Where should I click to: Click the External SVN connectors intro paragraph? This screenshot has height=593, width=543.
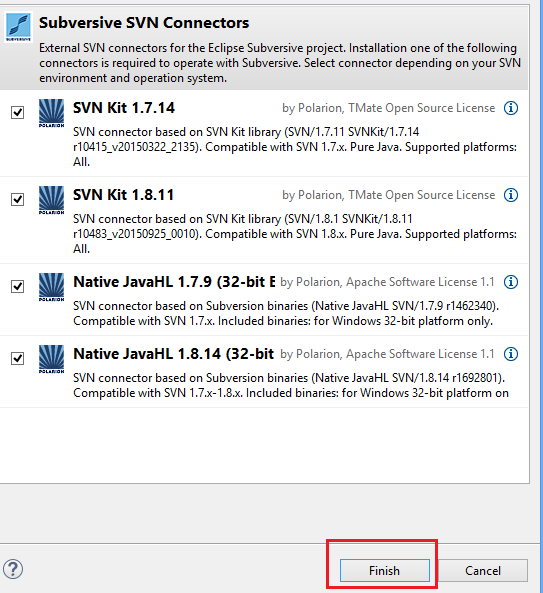280,63
